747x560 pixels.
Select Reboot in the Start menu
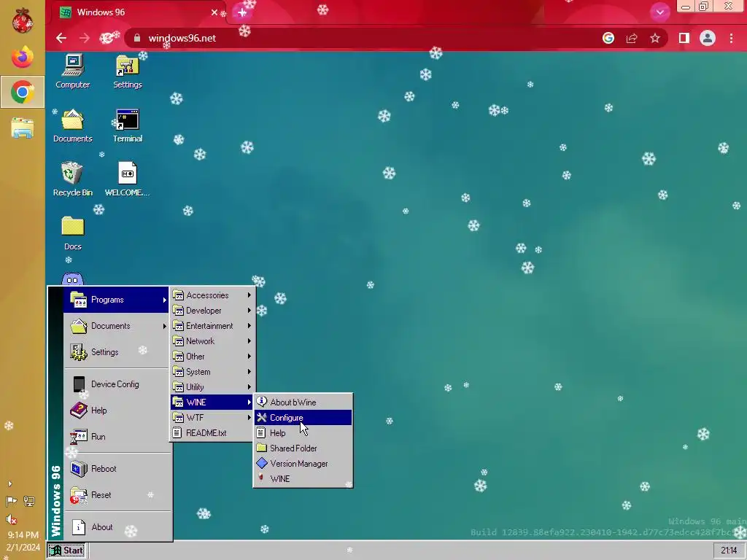pyautogui.click(x=116, y=469)
